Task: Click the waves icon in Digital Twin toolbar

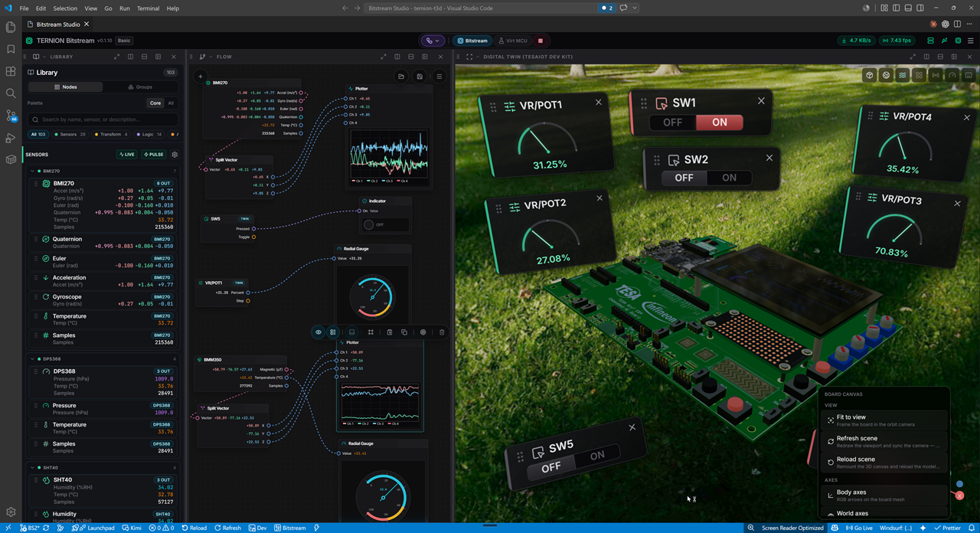Action: pyautogui.click(x=903, y=75)
